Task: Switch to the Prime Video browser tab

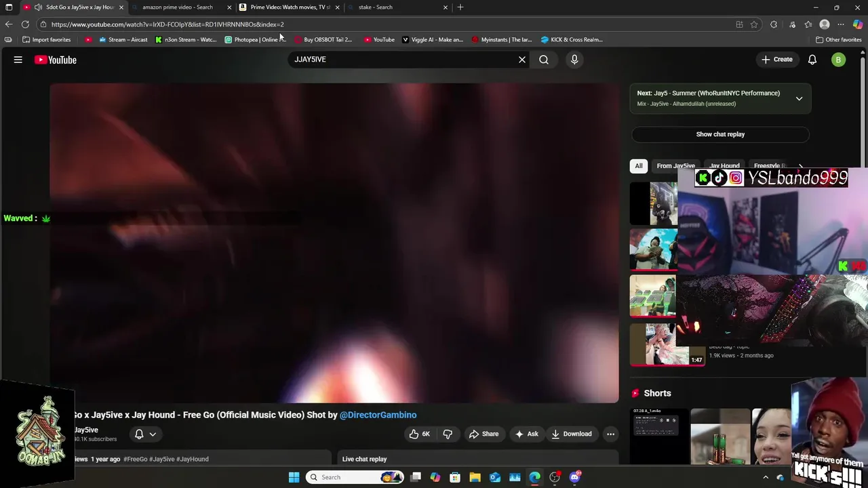Action: pos(290,7)
